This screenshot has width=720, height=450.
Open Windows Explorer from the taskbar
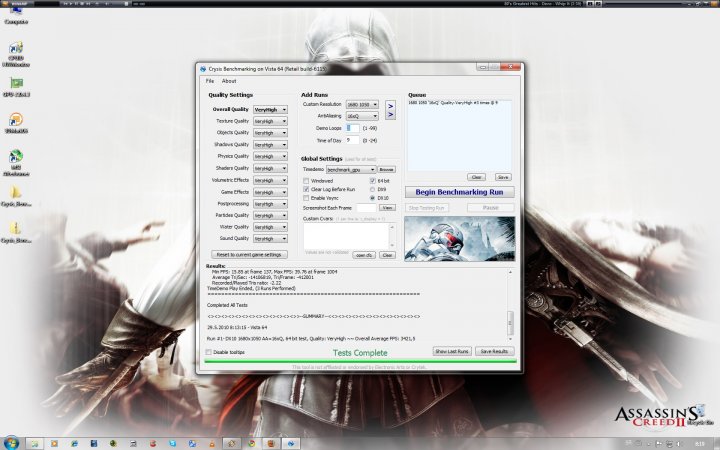34,444
